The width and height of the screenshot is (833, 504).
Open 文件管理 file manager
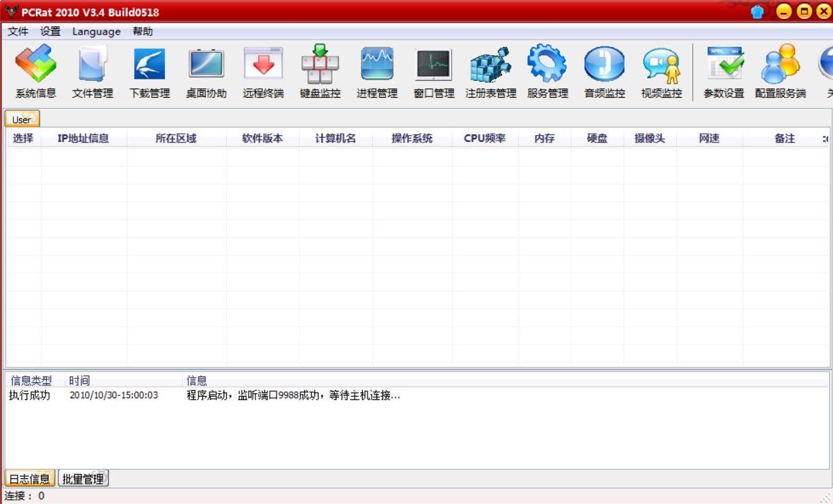coord(92,71)
